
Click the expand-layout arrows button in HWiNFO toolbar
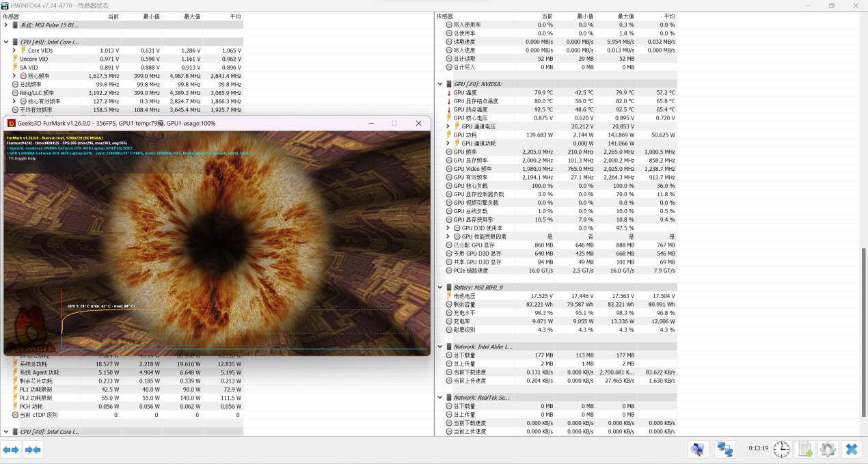(11, 449)
